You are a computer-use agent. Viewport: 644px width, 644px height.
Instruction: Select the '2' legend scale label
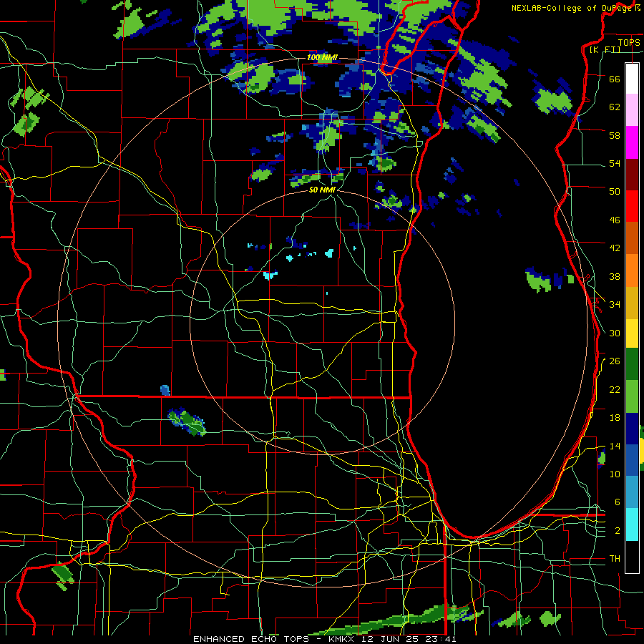617,531
